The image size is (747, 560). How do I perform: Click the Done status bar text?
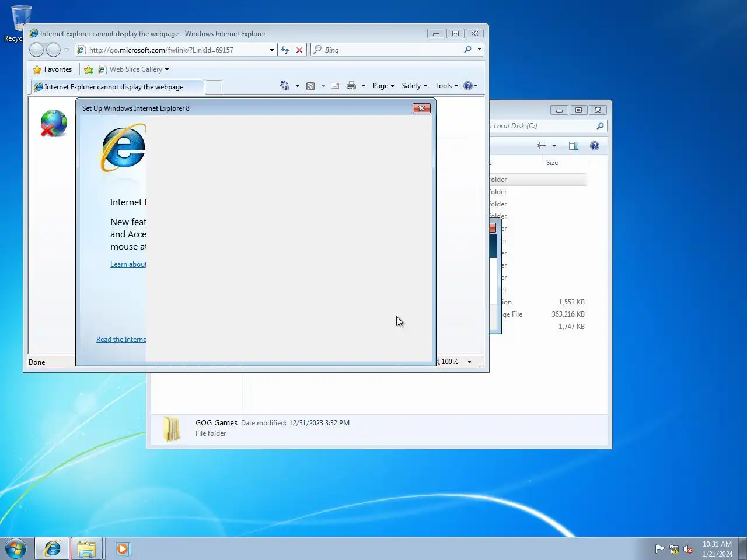(37, 362)
